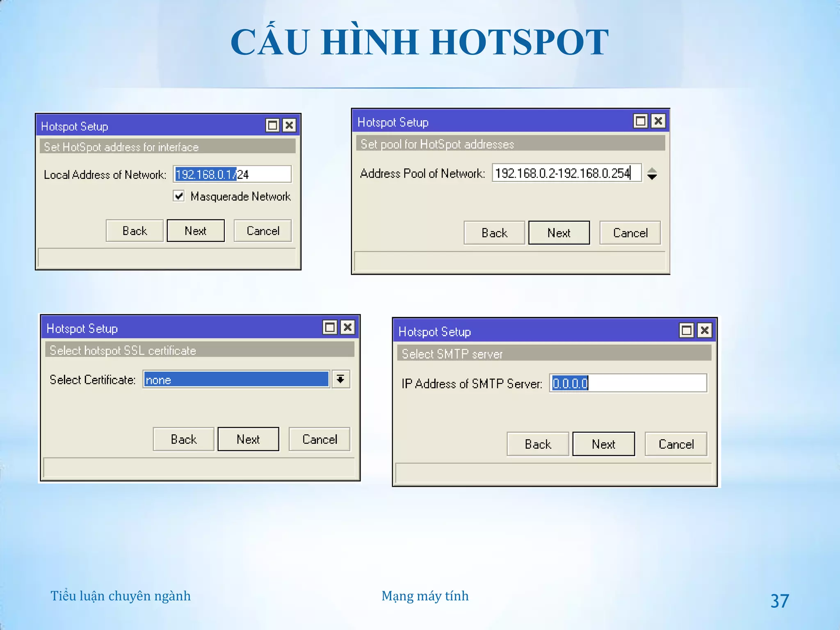Click the Address Pool of Network field
840x630 pixels.
[566, 173]
